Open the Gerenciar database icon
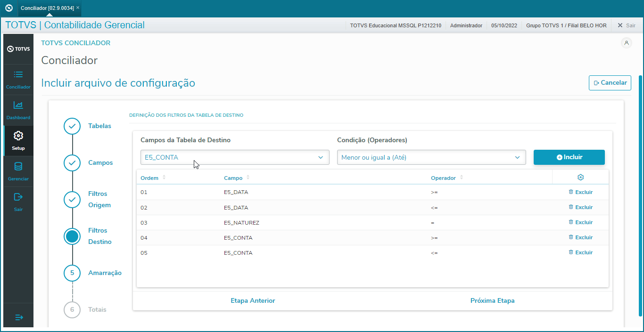The width and height of the screenshot is (644, 332). [x=18, y=166]
